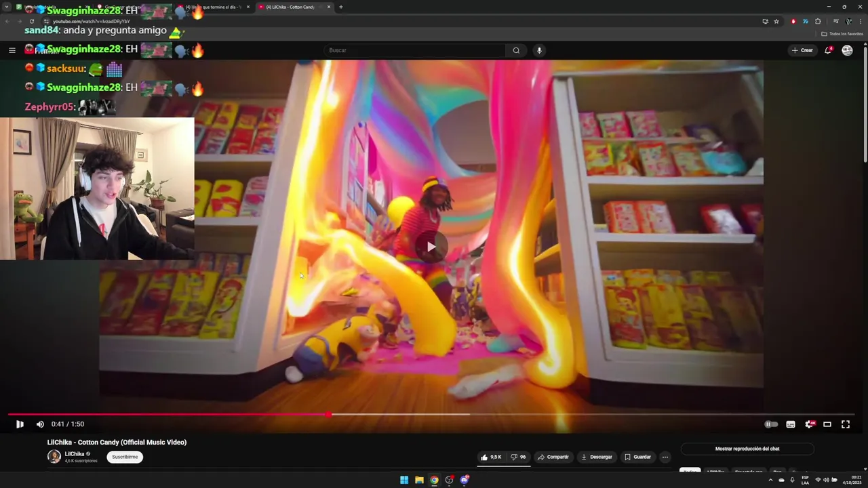
Task: Switch to Hasta que termine el día tab
Action: [214, 7]
